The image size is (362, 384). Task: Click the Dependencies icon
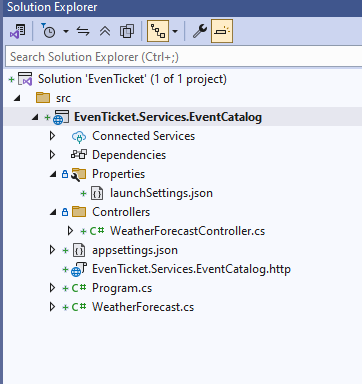[x=79, y=155]
